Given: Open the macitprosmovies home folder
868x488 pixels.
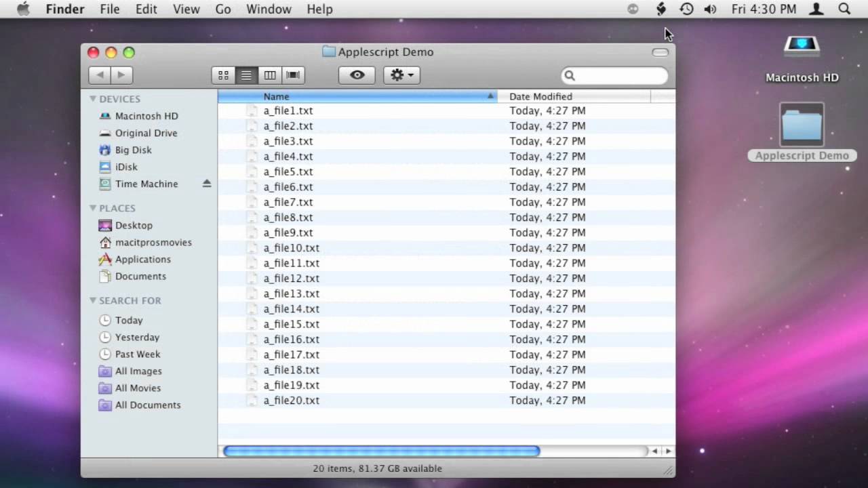Looking at the screenshot, I should 153,242.
